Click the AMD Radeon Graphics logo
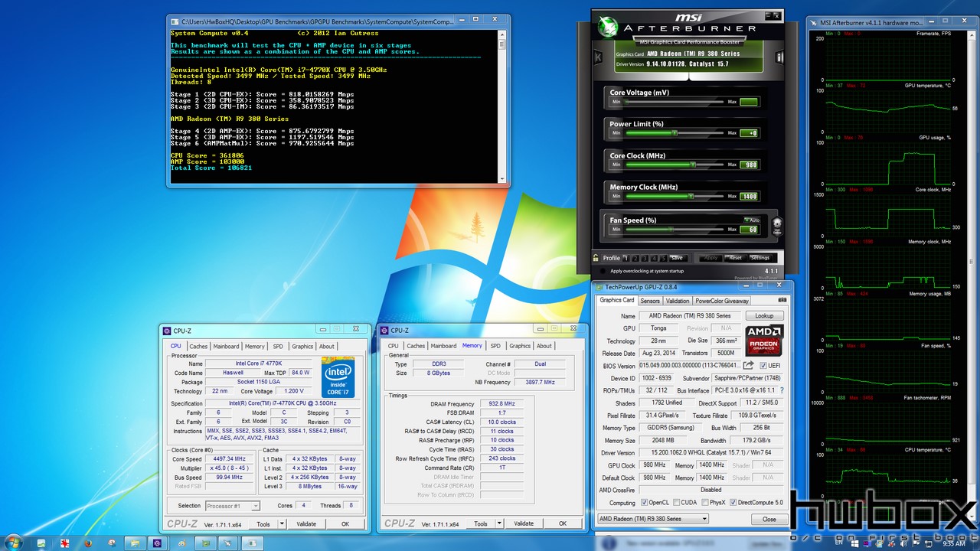This screenshot has width=980, height=551. coord(764,340)
